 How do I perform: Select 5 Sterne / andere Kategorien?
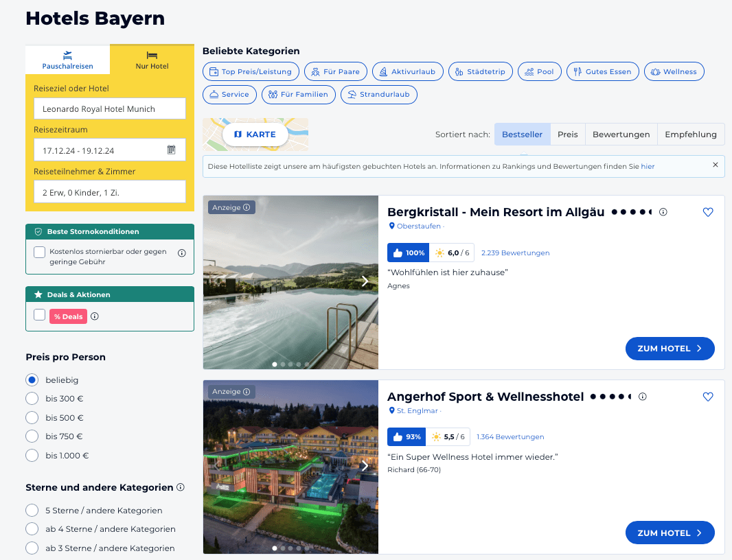click(32, 511)
